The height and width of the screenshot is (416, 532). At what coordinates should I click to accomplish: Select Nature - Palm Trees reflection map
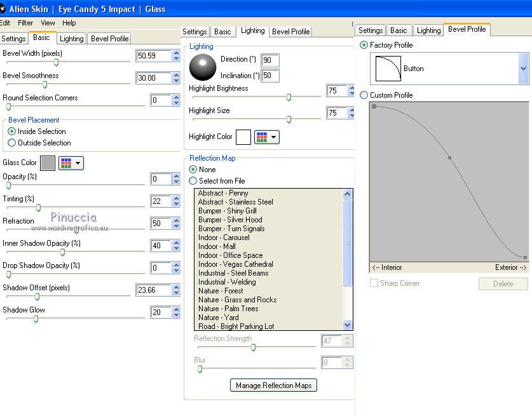click(x=228, y=309)
